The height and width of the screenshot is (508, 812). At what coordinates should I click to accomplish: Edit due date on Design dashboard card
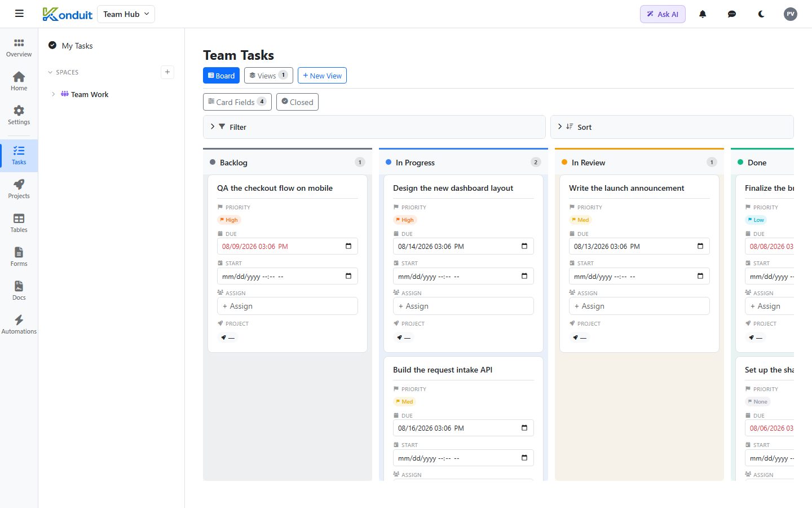pos(464,246)
